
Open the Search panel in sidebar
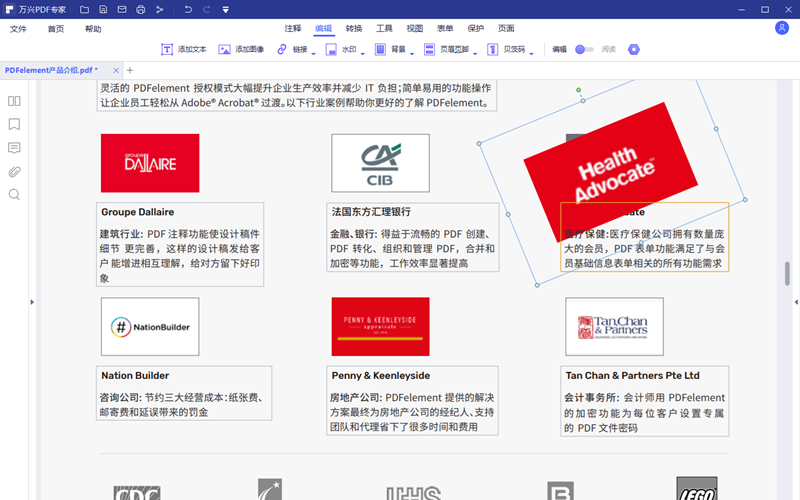pos(14,194)
